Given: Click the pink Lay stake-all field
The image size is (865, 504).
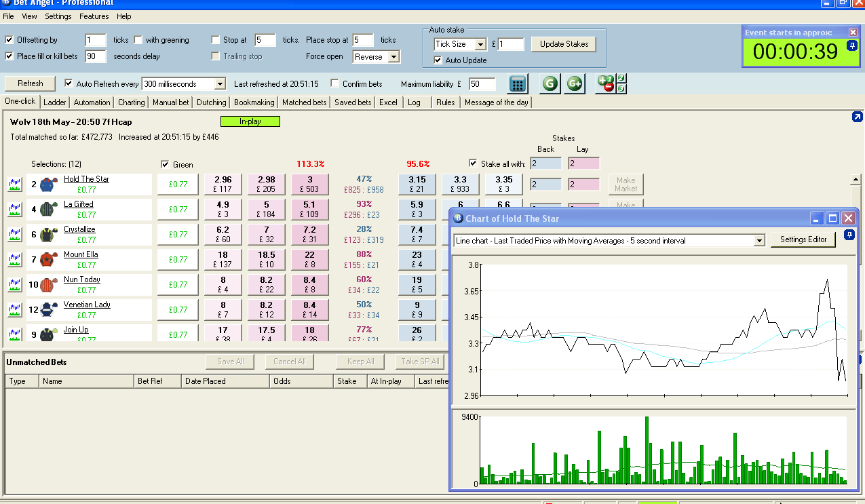Looking at the screenshot, I should [583, 163].
